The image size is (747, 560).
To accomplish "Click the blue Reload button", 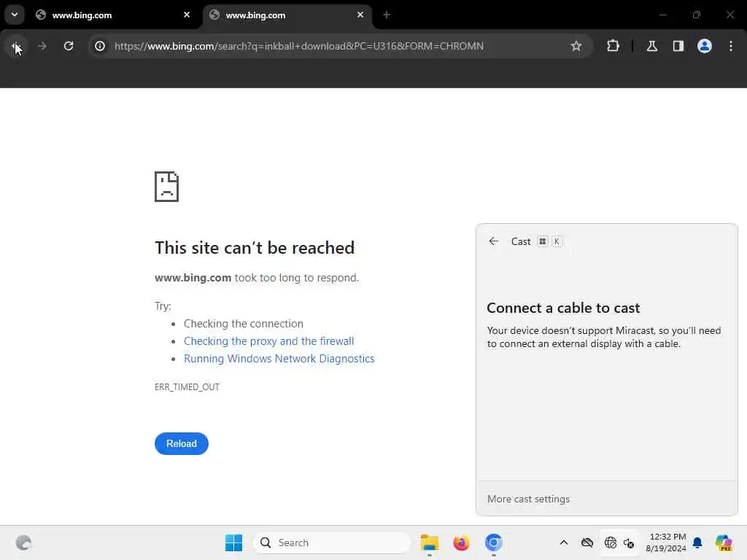I will pos(182,444).
